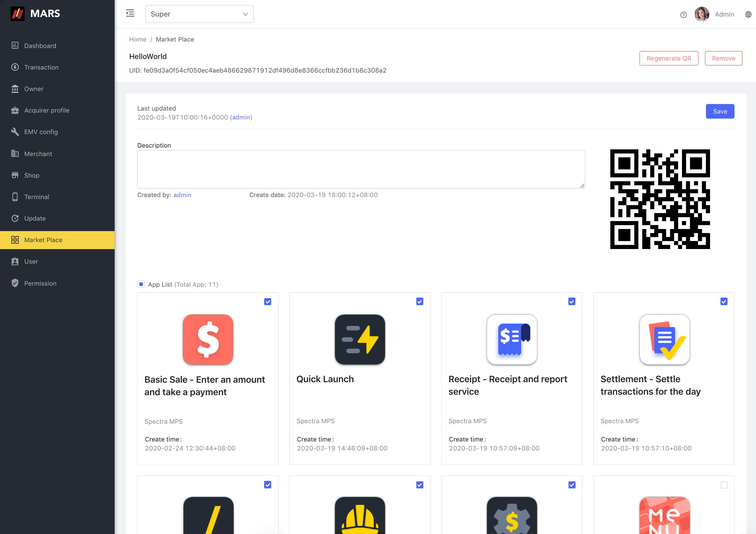Click the Basic Sale dollar app icon

[x=208, y=340]
